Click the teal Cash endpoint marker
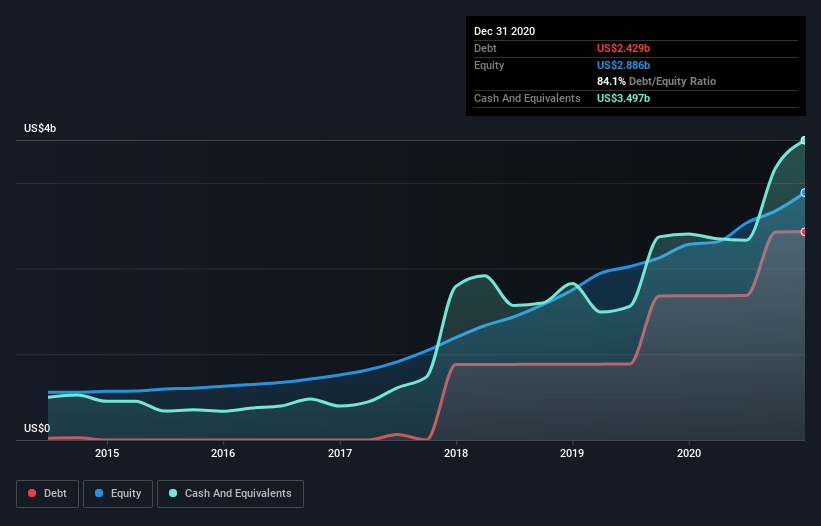 tap(805, 140)
